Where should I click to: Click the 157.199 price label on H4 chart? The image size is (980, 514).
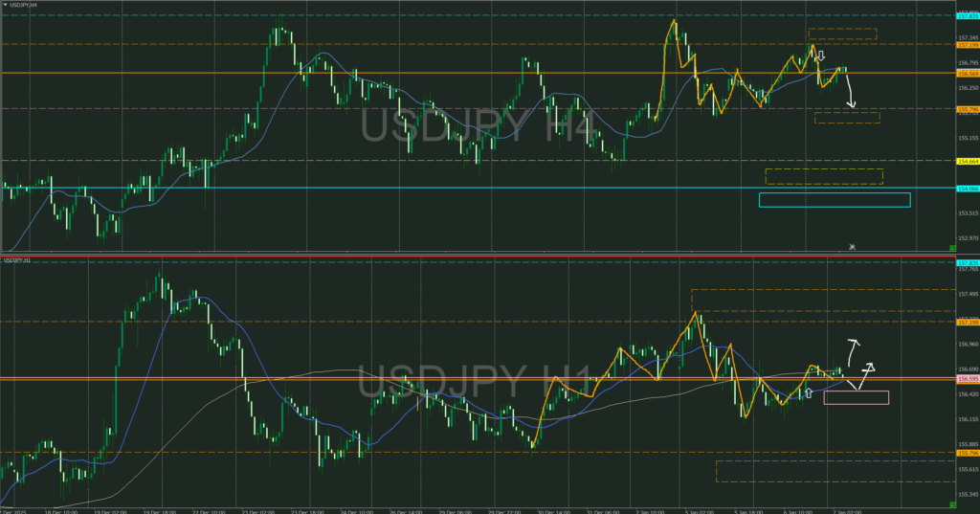[967, 45]
